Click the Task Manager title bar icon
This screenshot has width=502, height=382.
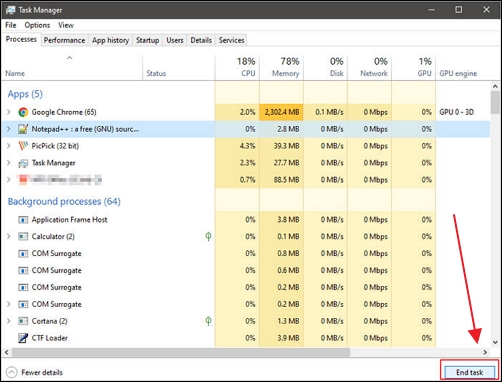(x=10, y=10)
